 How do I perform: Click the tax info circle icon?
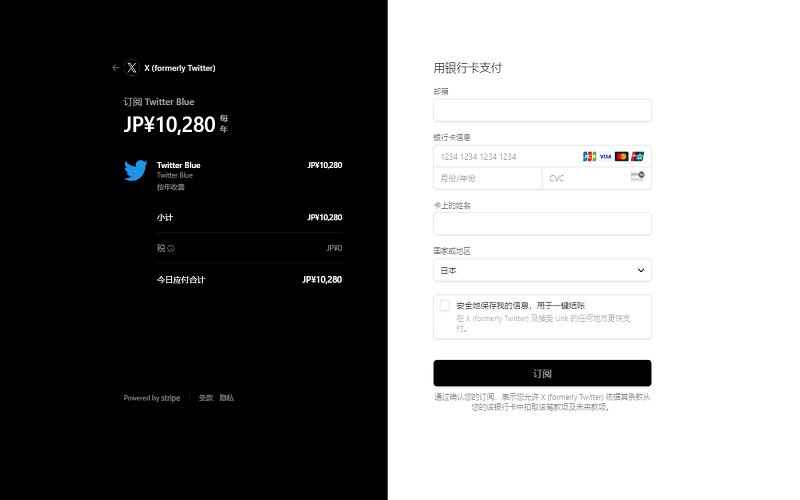click(171, 248)
